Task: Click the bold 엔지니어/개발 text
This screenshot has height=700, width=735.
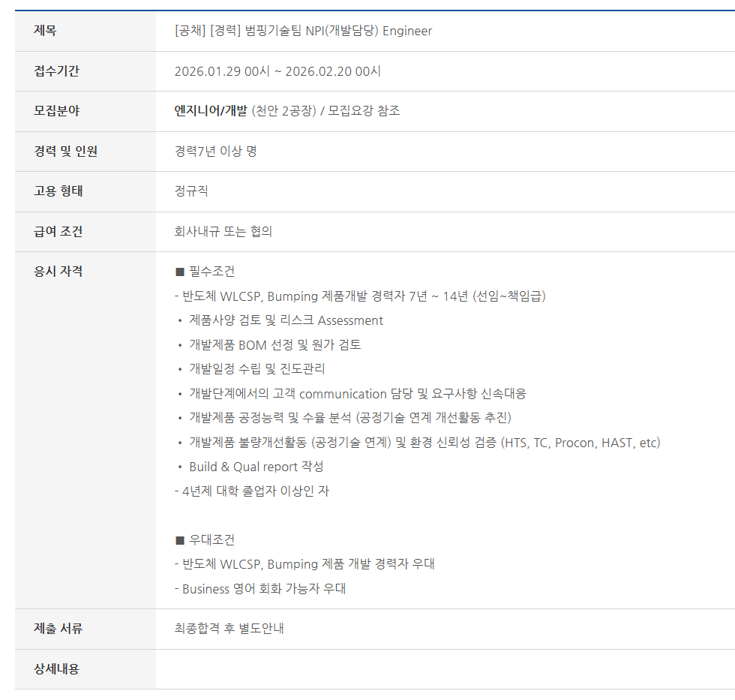Action: [x=210, y=111]
